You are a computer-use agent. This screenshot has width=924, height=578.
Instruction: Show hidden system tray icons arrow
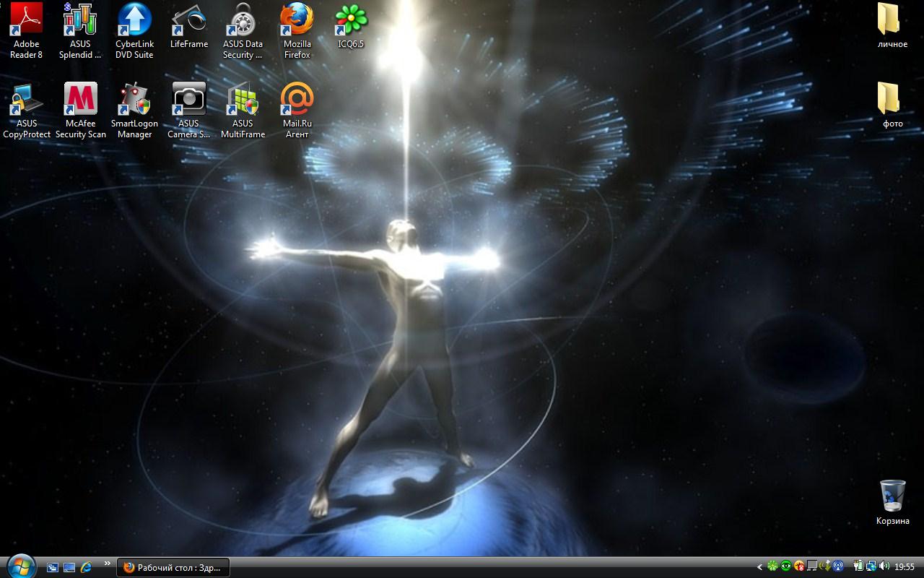[759, 567]
